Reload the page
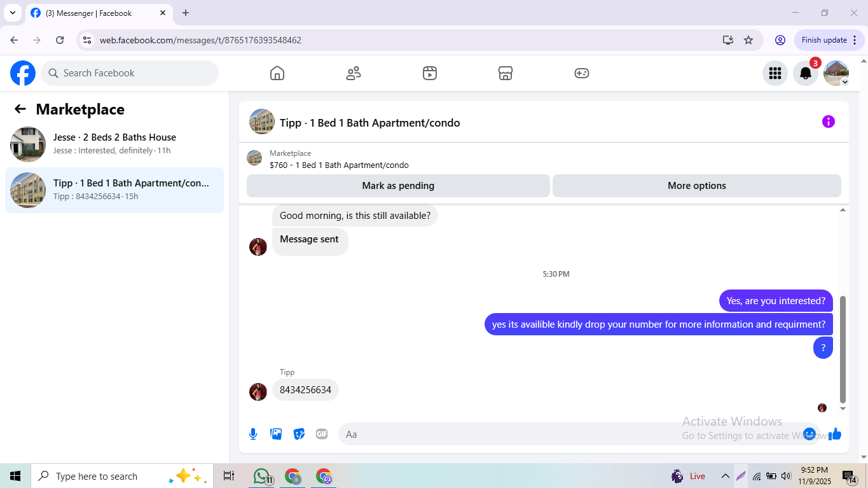This screenshot has height=488, width=868. tap(60, 40)
